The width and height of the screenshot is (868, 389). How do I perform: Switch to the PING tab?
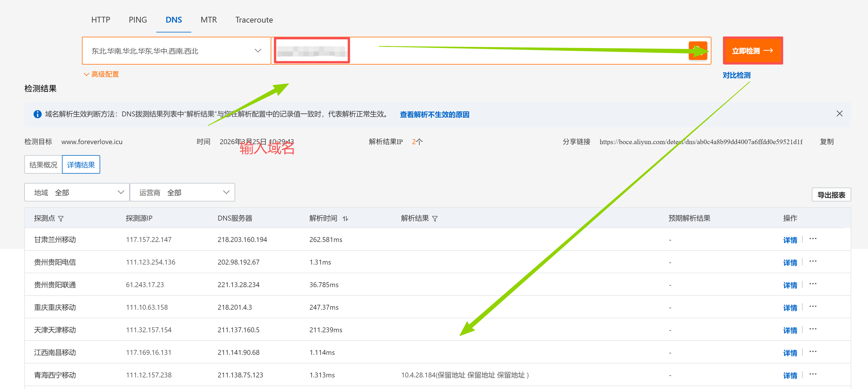pos(138,20)
